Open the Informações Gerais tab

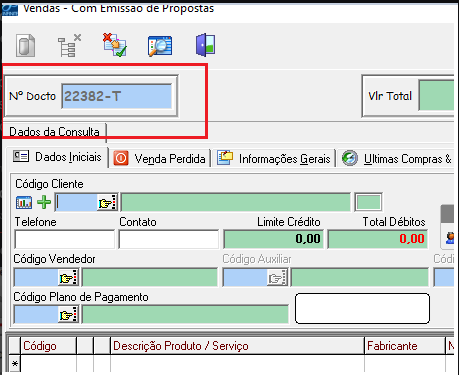274,158
